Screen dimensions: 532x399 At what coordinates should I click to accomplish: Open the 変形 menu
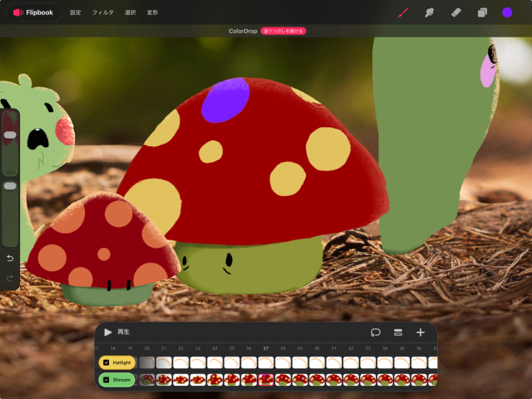pyautogui.click(x=152, y=12)
